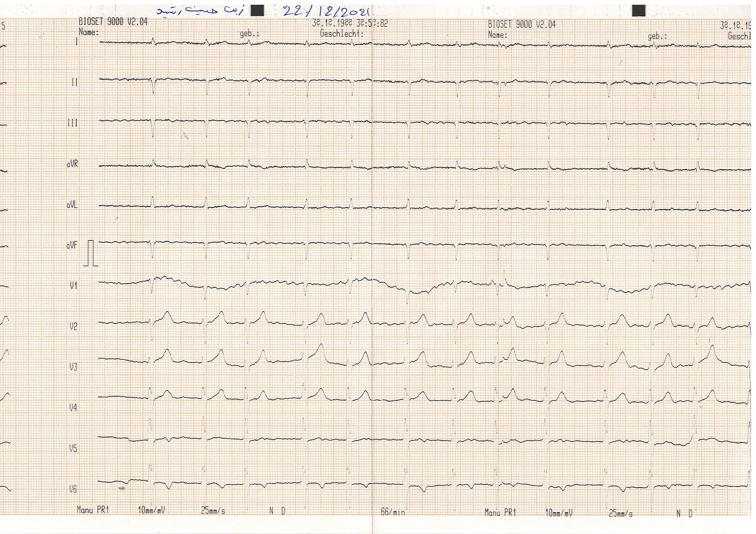756x534 pixels.
Task: Select the V6 lead label
Action: coord(73,489)
